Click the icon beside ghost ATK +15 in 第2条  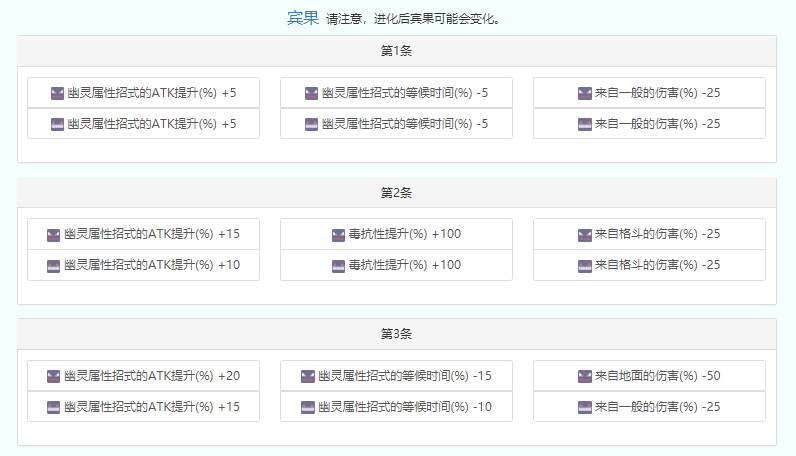[x=54, y=235]
